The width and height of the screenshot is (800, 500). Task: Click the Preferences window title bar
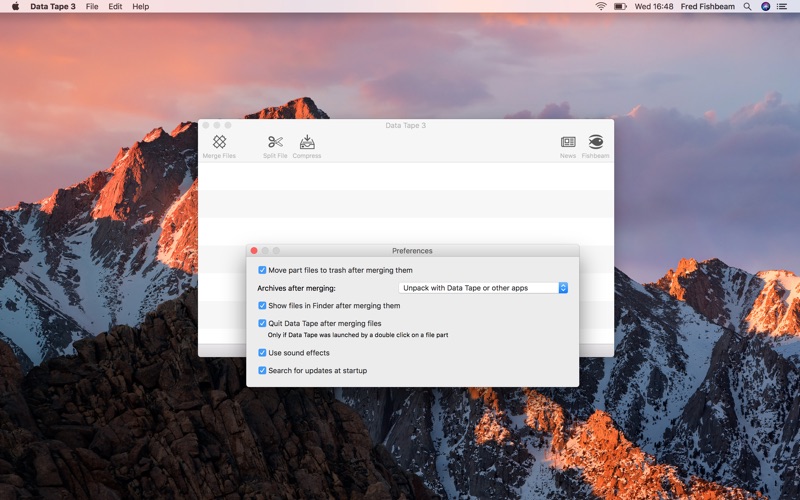(412, 251)
